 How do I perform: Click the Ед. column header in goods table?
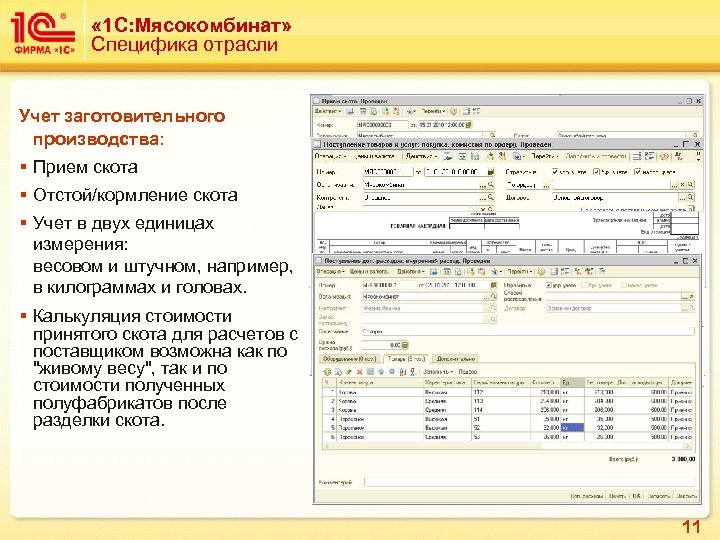[572, 382]
